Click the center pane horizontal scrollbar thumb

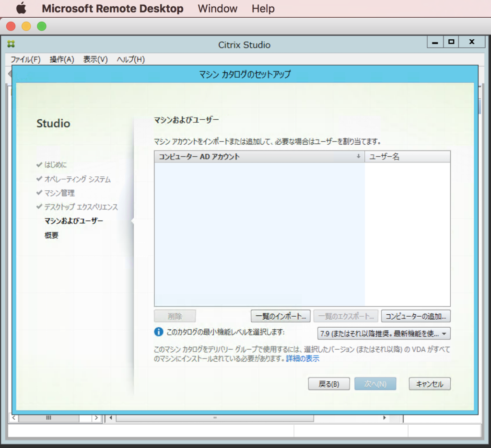[x=215, y=418]
